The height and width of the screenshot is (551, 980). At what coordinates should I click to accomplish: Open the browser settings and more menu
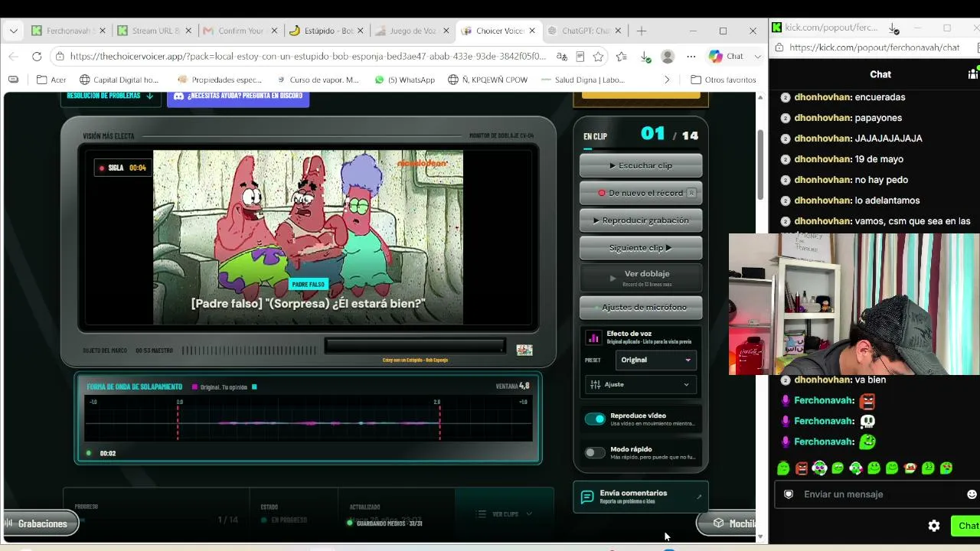(x=691, y=56)
